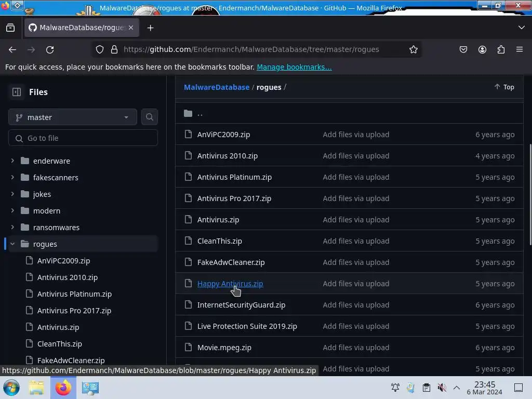Open AnViPC2009.zip in the file list
The height and width of the screenshot is (399, 532).
coord(223,135)
